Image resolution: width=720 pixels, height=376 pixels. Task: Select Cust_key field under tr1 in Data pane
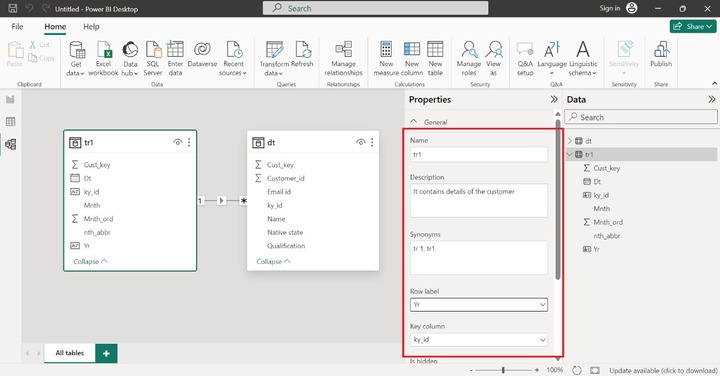click(x=606, y=168)
